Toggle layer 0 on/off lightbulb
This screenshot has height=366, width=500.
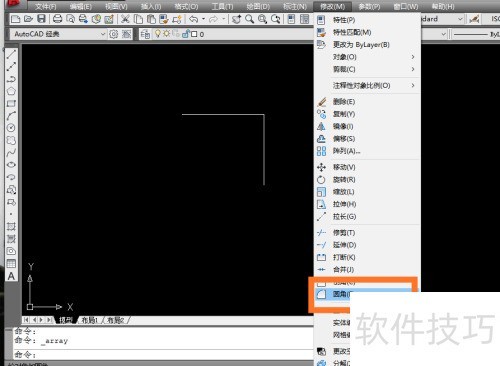158,34
